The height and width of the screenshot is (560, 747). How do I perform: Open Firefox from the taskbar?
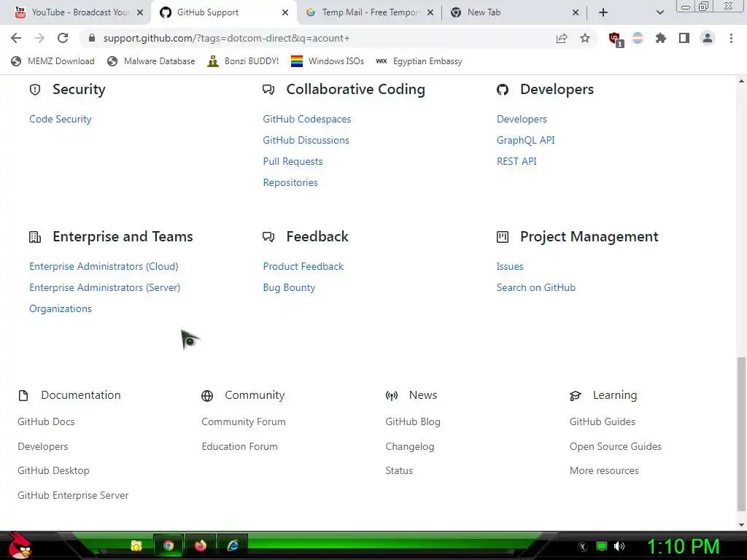pyautogui.click(x=201, y=545)
